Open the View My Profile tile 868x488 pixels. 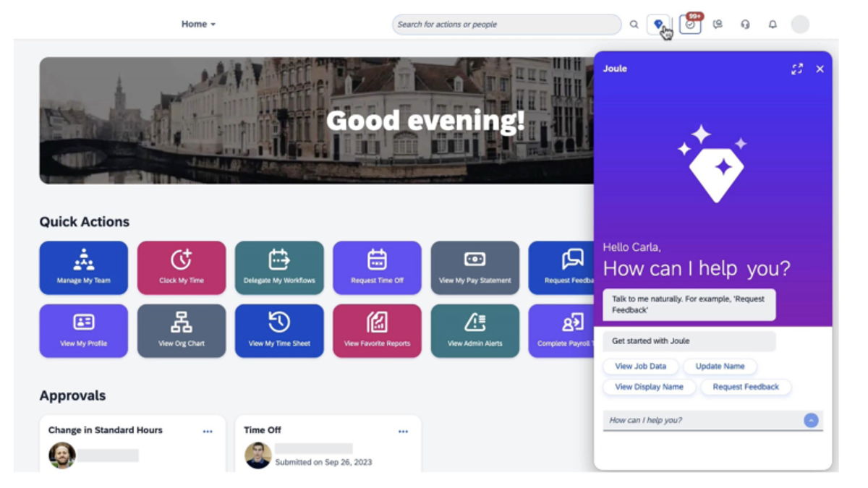84,331
